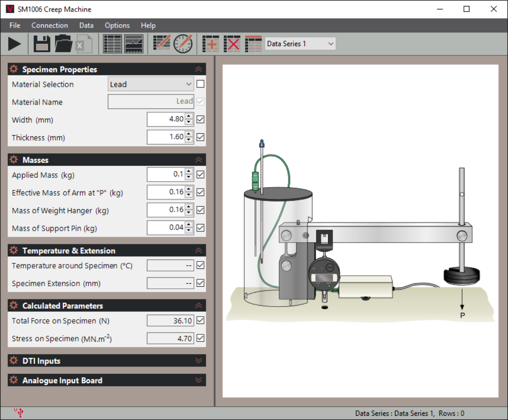Collapse the Masses section
The height and width of the screenshot is (420, 508).
coord(199,160)
